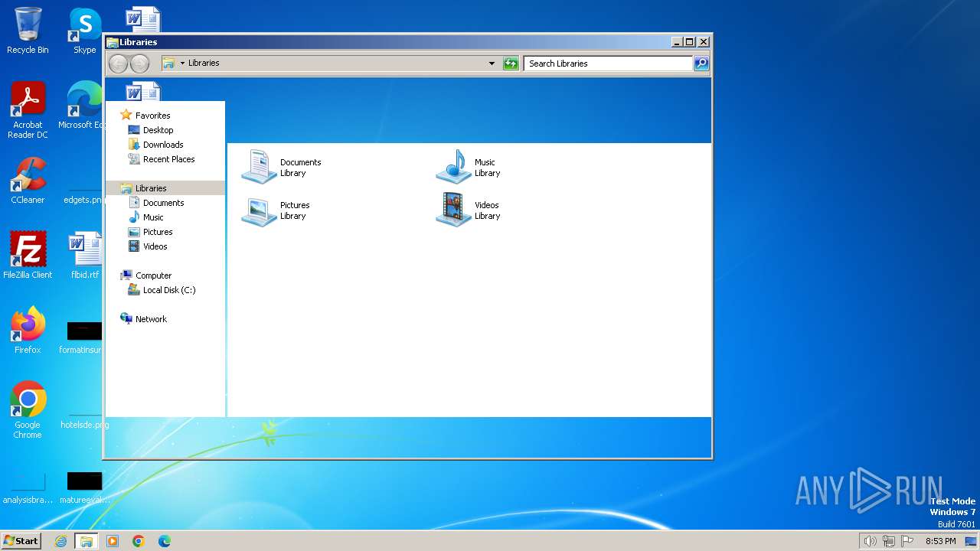Open the Pictures Library icon in main pane

tap(259, 210)
